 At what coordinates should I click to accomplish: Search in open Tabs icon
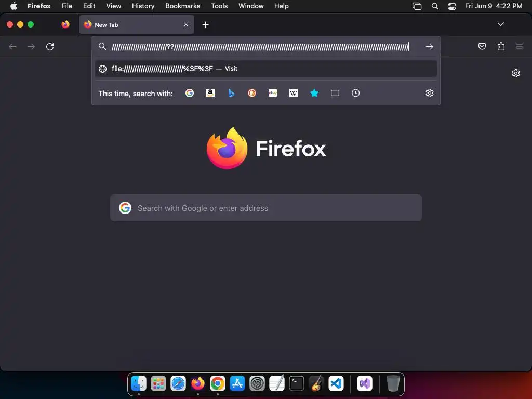pyautogui.click(x=335, y=93)
